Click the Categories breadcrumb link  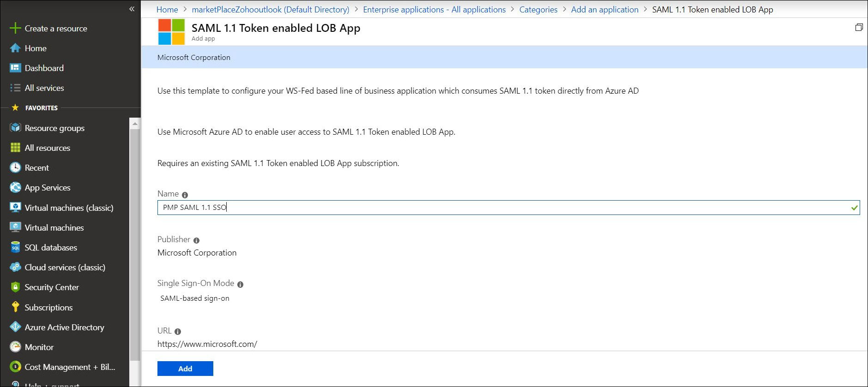(538, 9)
